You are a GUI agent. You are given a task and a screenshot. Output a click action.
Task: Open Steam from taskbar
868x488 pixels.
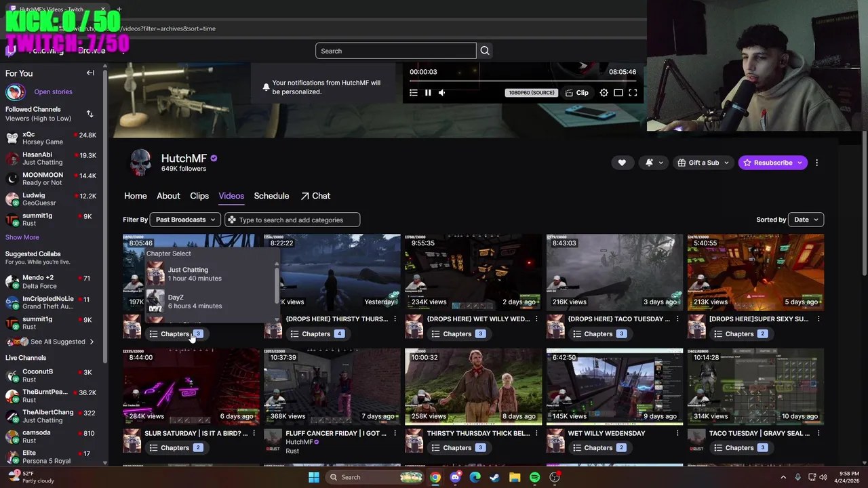495,477
